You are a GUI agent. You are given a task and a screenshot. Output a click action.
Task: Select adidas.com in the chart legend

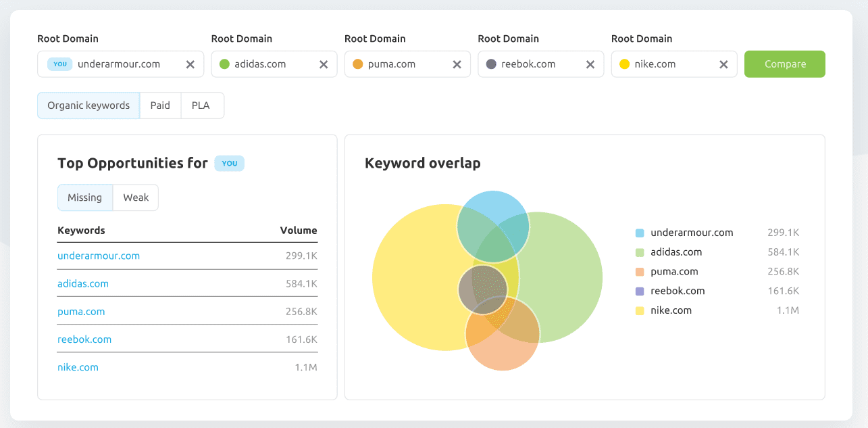click(676, 252)
